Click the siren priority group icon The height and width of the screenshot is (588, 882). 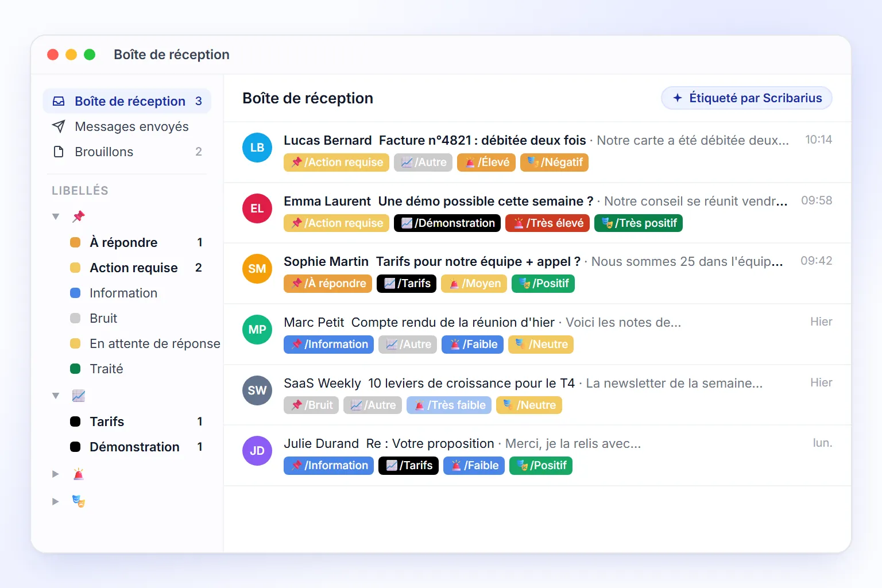[79, 474]
